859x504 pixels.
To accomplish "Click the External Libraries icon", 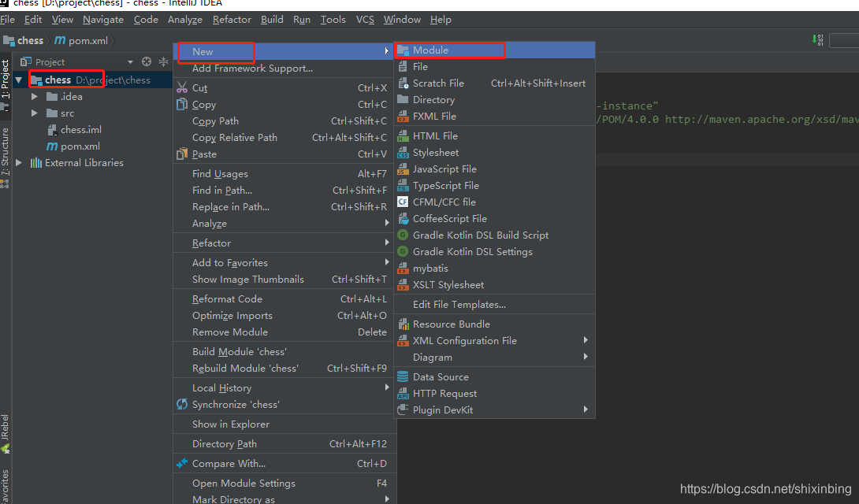I will tap(36, 162).
